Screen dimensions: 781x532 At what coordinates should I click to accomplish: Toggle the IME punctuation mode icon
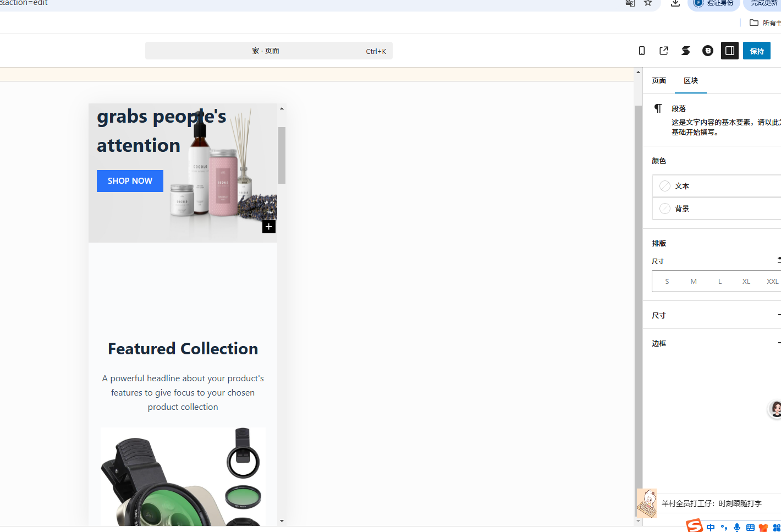pos(724,528)
